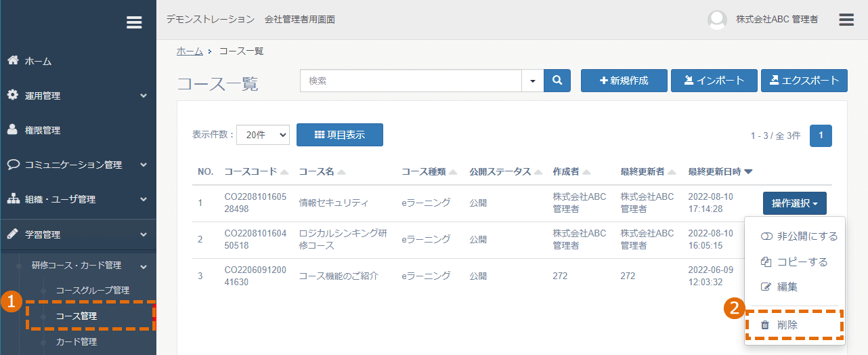The image size is (868, 355).
Task: Click the user avatar icon
Action: tap(717, 20)
